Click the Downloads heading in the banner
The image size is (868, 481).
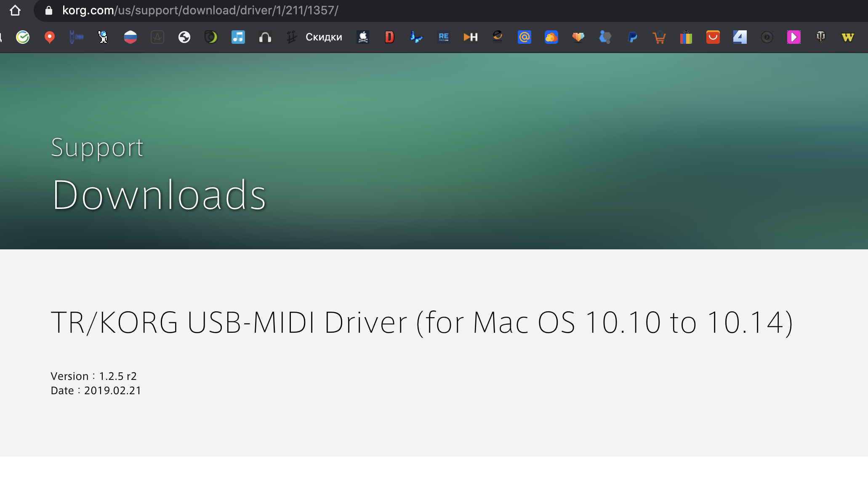pos(159,194)
